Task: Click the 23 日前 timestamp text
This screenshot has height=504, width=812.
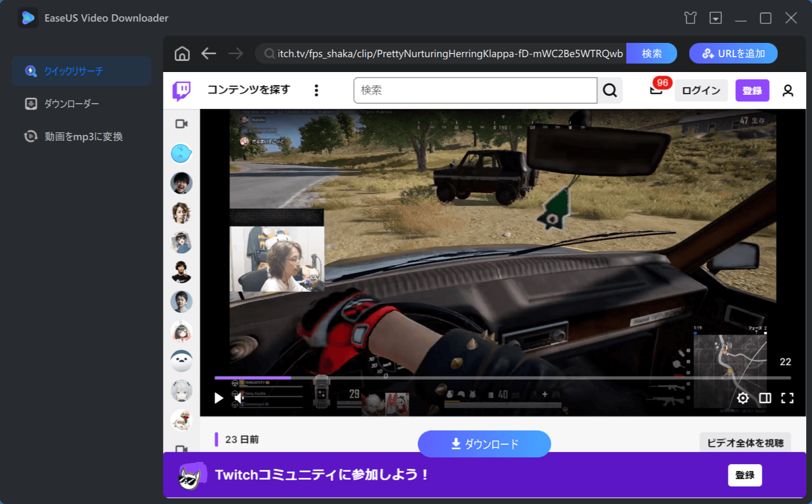Action: click(242, 439)
